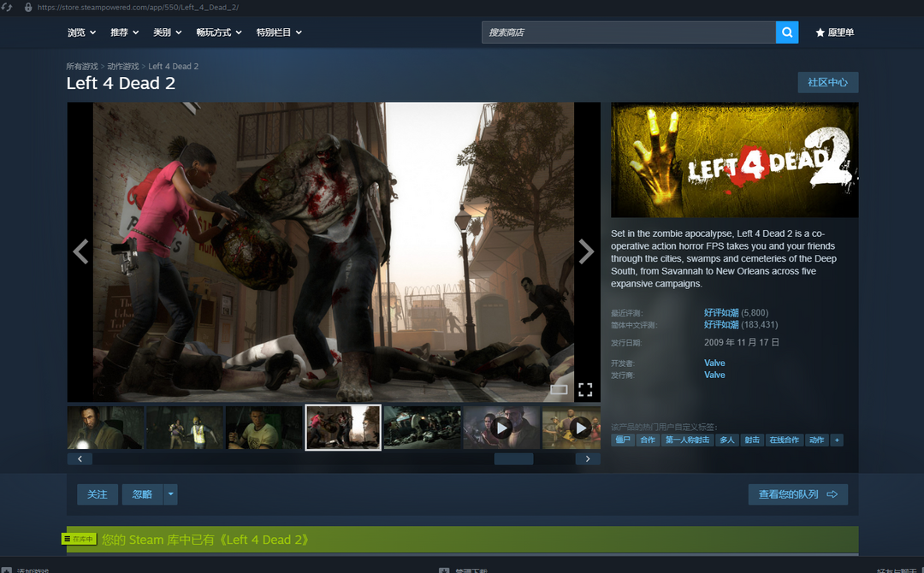Open the 动作游戏 breadcrumb link

coord(123,66)
